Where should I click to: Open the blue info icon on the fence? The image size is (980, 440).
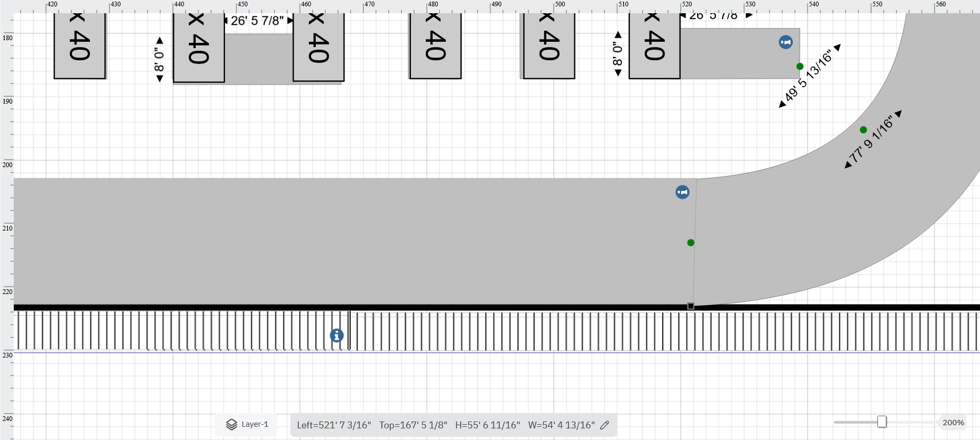[337, 335]
